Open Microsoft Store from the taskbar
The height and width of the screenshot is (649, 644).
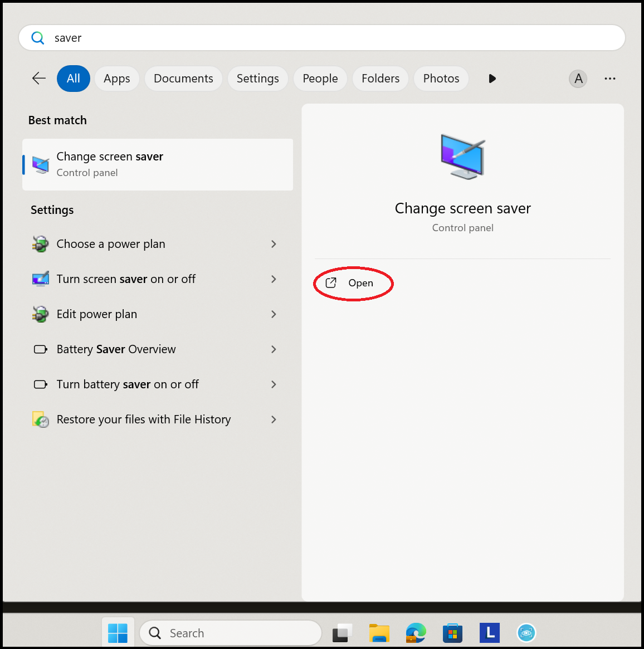(452, 633)
